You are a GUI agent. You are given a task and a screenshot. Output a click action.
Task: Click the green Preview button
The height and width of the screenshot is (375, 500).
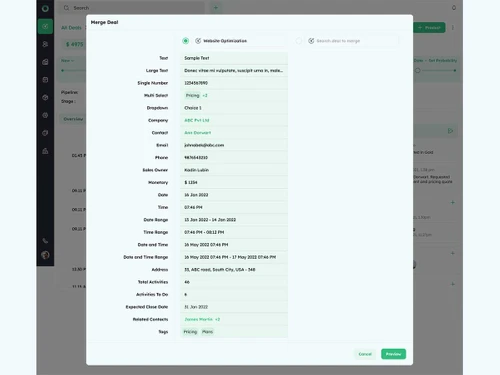(x=393, y=354)
